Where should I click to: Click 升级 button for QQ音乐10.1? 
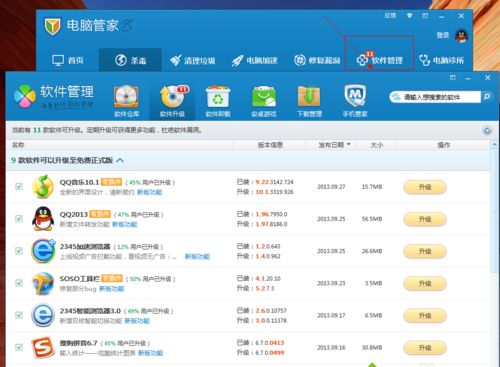pos(425,187)
